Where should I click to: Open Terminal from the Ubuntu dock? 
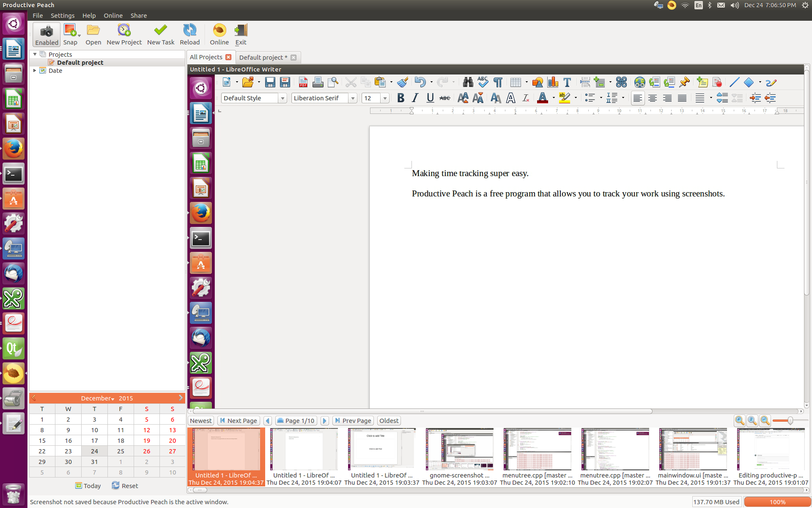click(x=14, y=174)
